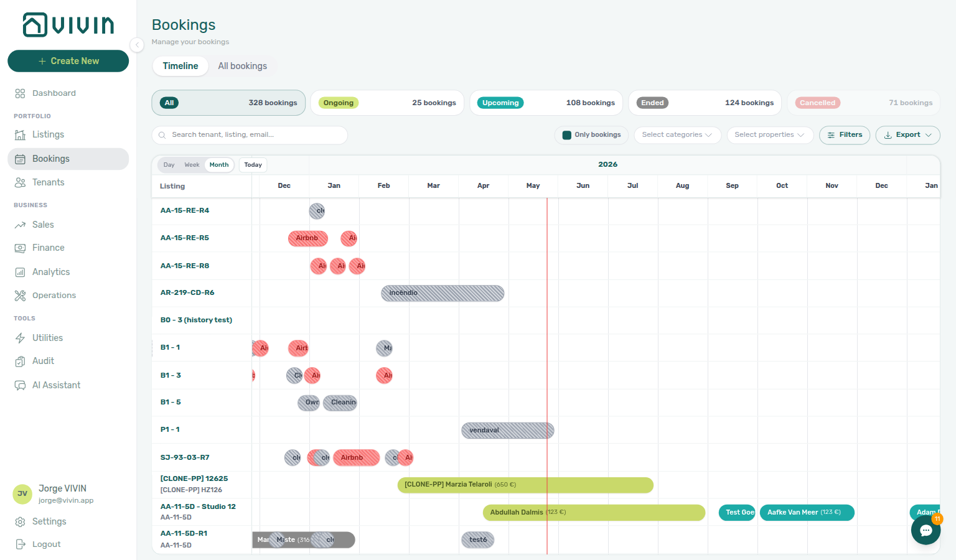Open the Cleaning block on B1 - 5
The height and width of the screenshot is (560, 956).
tap(340, 403)
